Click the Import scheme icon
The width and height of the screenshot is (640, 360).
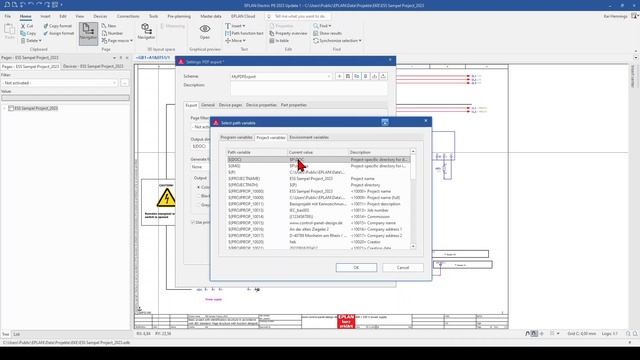[374, 76]
